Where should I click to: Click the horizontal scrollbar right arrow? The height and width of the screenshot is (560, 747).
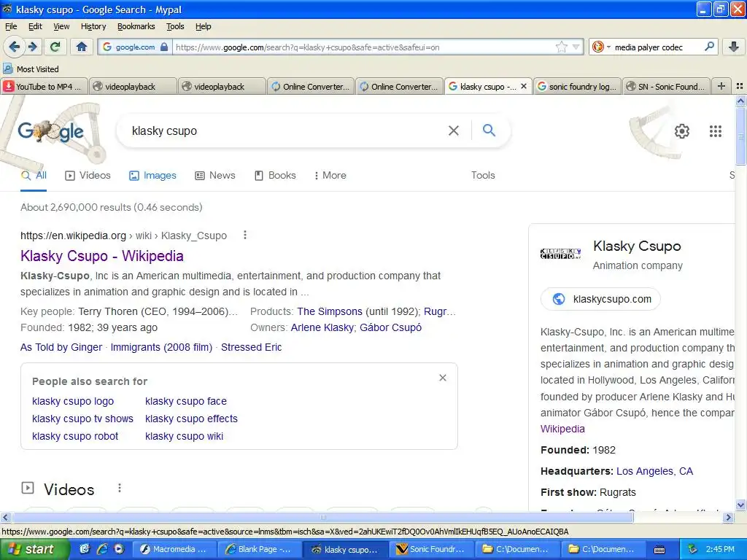tap(728, 517)
